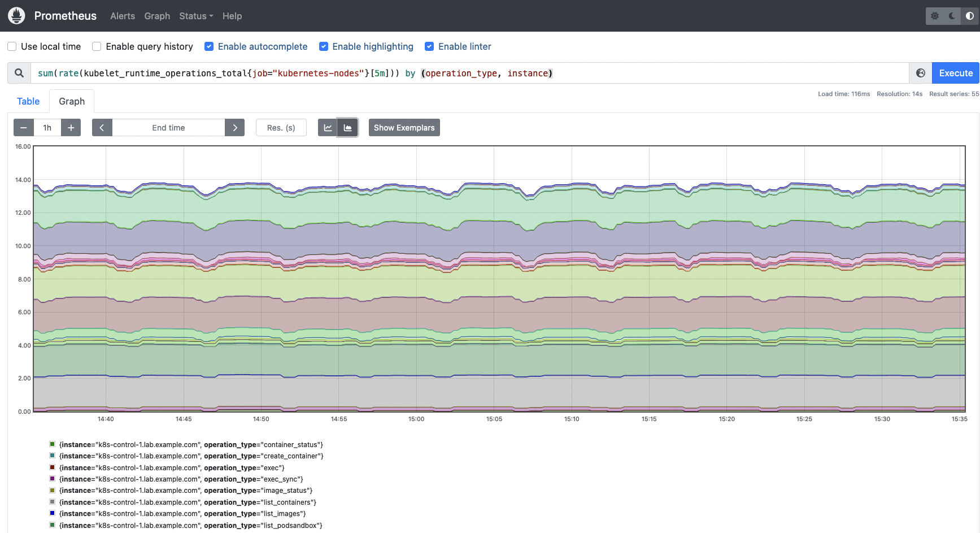Switch to the Table tab
This screenshot has height=533, width=980.
point(28,101)
